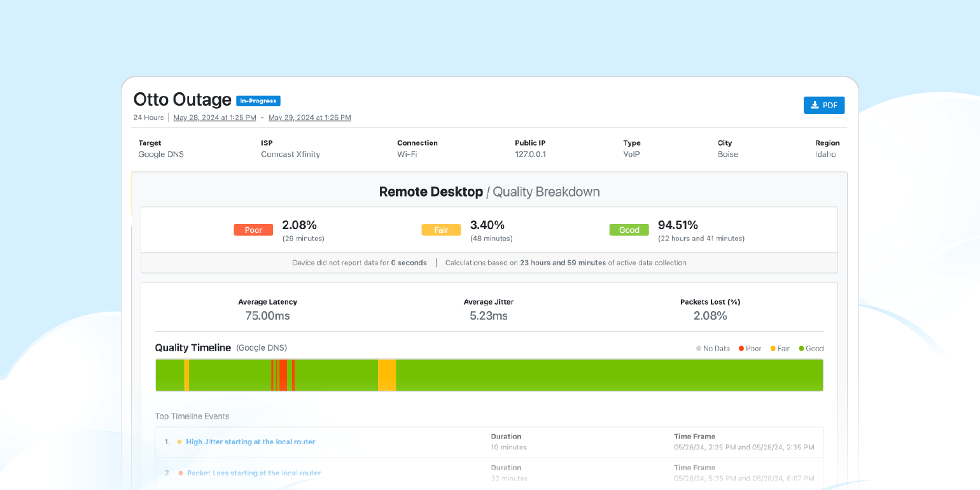The image size is (980, 490).
Task: Open Packet Loss starting at the local router
Action: [254, 473]
